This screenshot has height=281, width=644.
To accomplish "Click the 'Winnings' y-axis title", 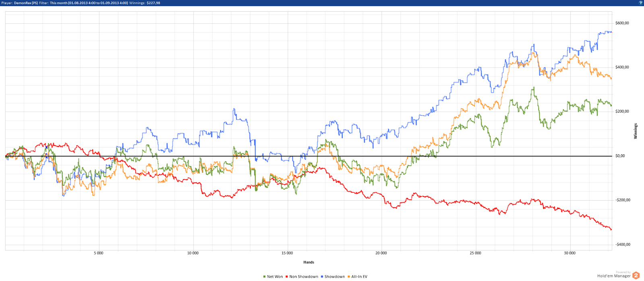I will coord(636,131).
